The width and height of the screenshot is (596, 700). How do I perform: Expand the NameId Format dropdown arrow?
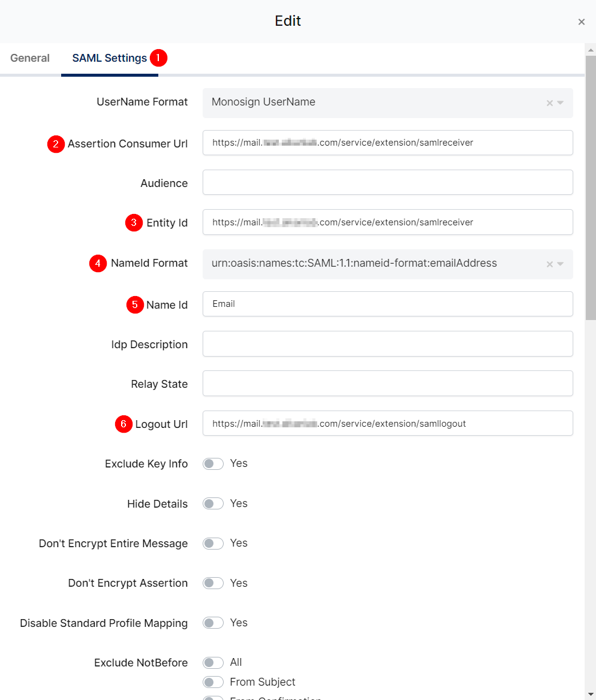point(561,264)
